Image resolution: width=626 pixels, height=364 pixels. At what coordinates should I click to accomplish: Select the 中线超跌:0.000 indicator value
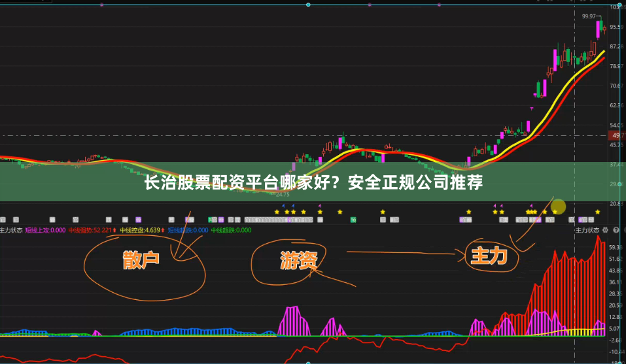231,230
